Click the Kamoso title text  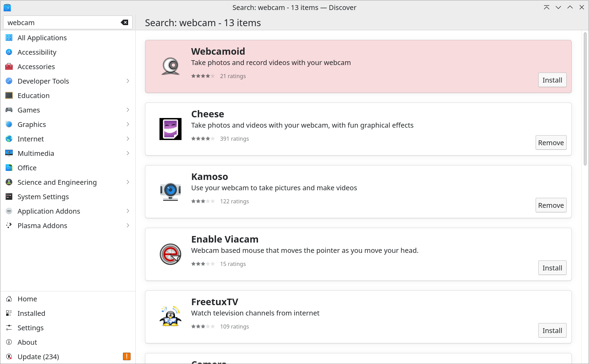click(x=209, y=176)
